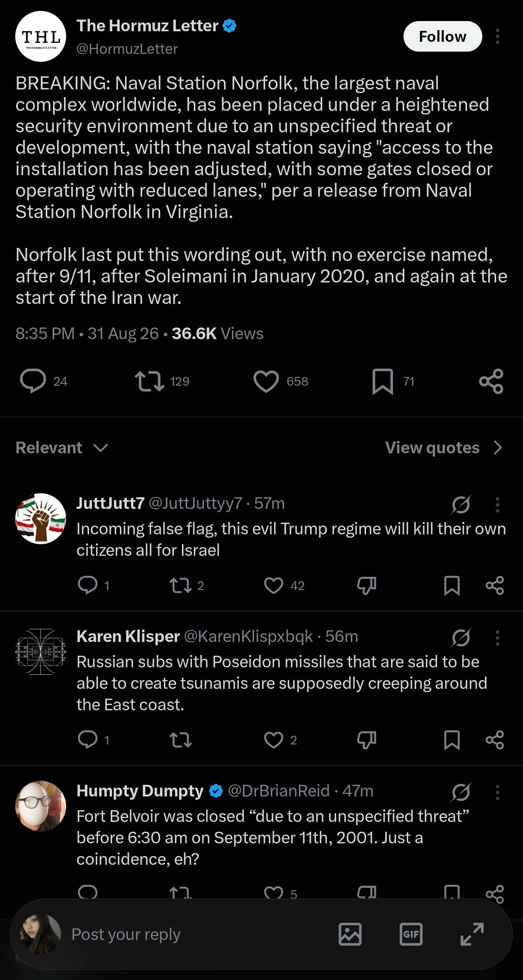This screenshot has width=523, height=980.
Task: Open replies on the main post
Action: 33,381
